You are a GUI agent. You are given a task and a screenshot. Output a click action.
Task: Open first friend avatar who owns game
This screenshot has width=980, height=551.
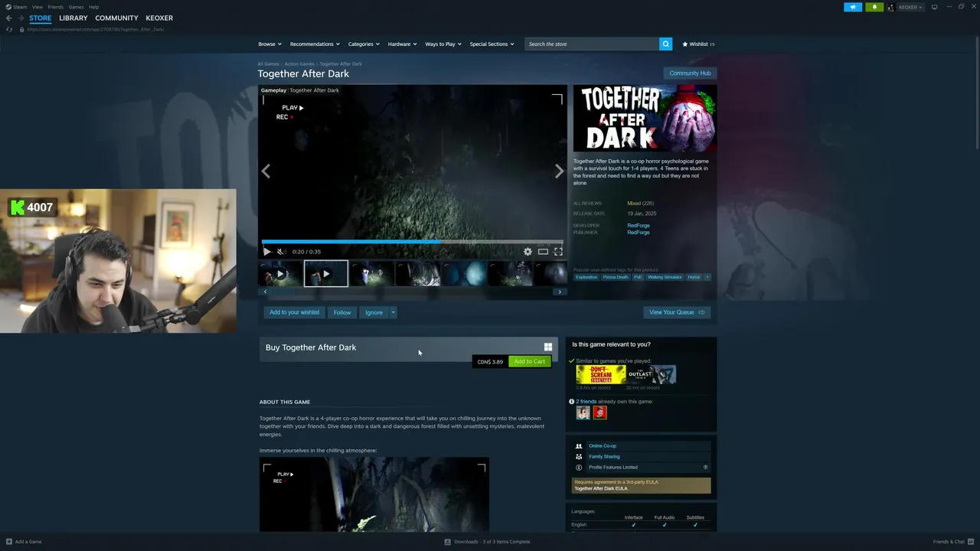click(583, 412)
